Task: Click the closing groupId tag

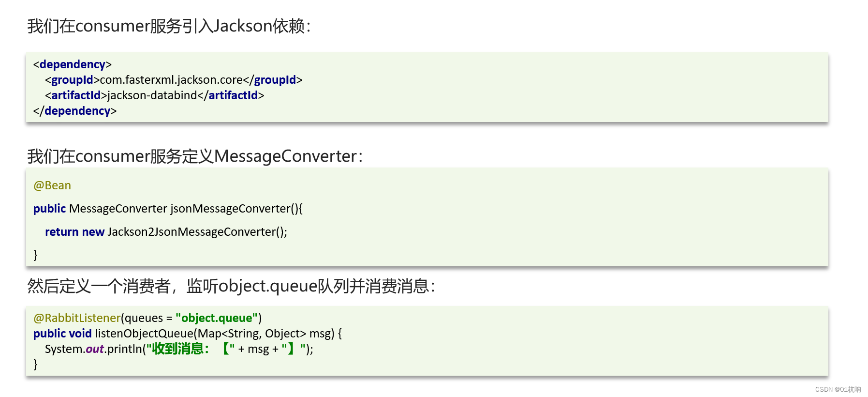Action: click(x=273, y=80)
